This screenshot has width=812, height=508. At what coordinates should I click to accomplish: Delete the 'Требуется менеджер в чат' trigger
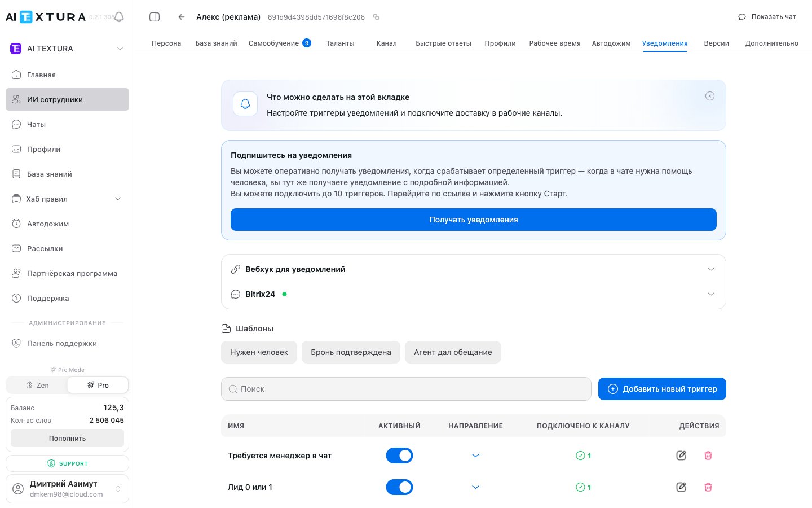point(708,456)
